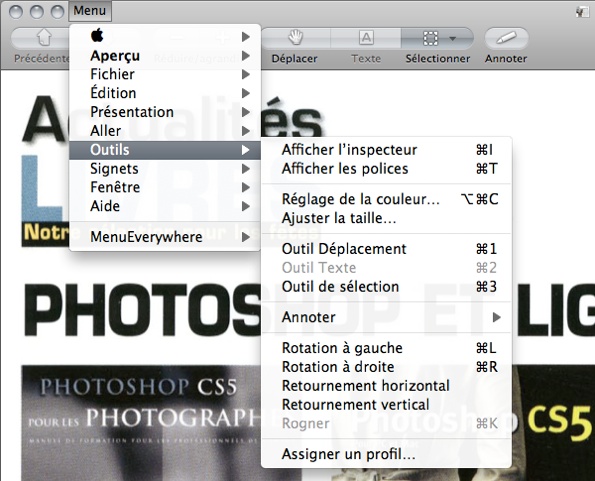Select Outil Déplacement

click(387, 249)
